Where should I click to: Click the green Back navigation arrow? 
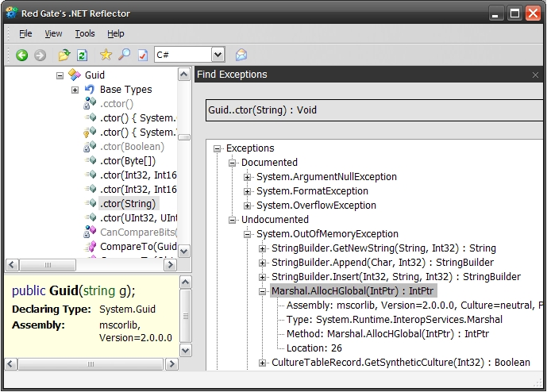[x=22, y=55]
